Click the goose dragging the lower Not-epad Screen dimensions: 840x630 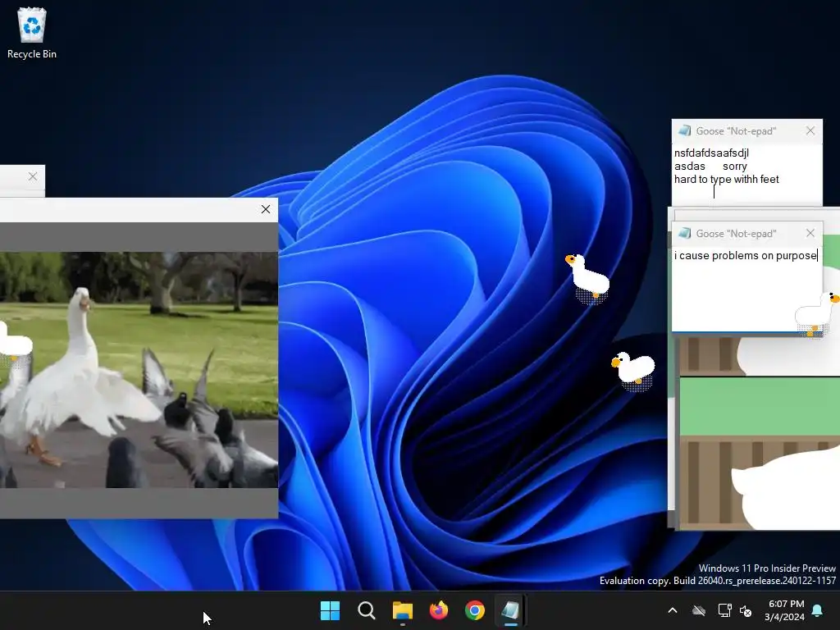tap(818, 313)
